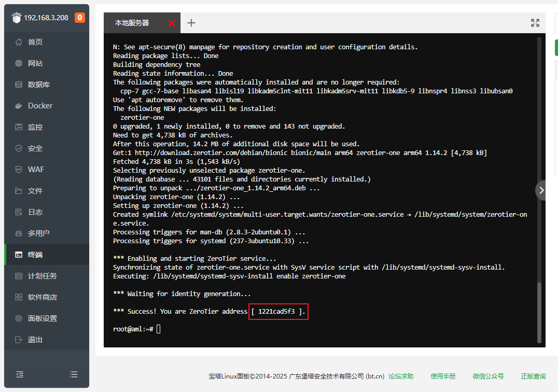Close the 本地服务器 tab with red X
This screenshot has height=392, width=558.
point(172,23)
